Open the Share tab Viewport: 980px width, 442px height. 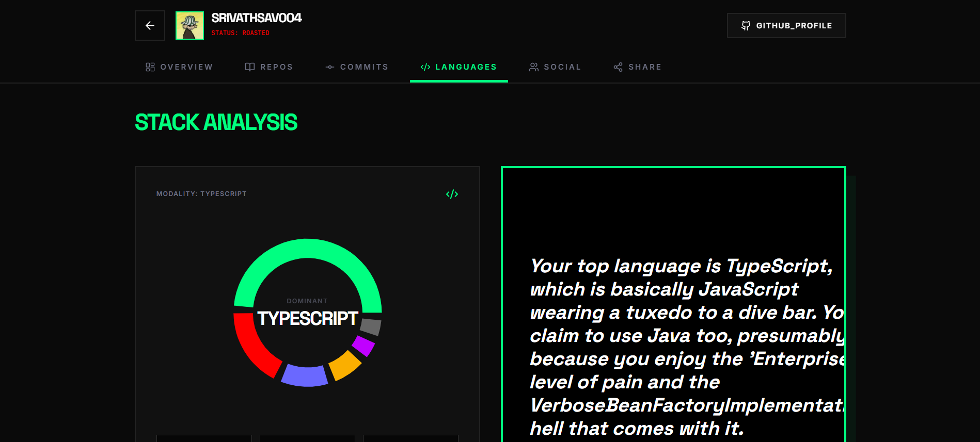638,67
